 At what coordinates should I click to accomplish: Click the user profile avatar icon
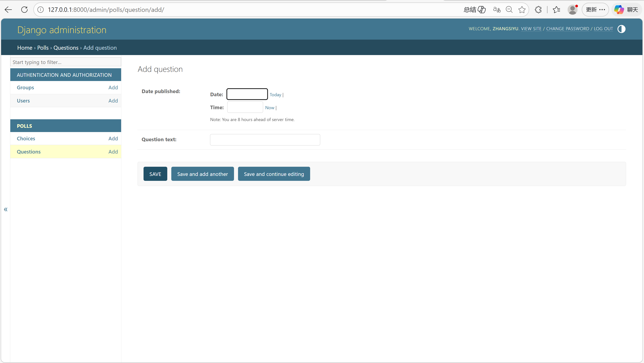[572, 10]
